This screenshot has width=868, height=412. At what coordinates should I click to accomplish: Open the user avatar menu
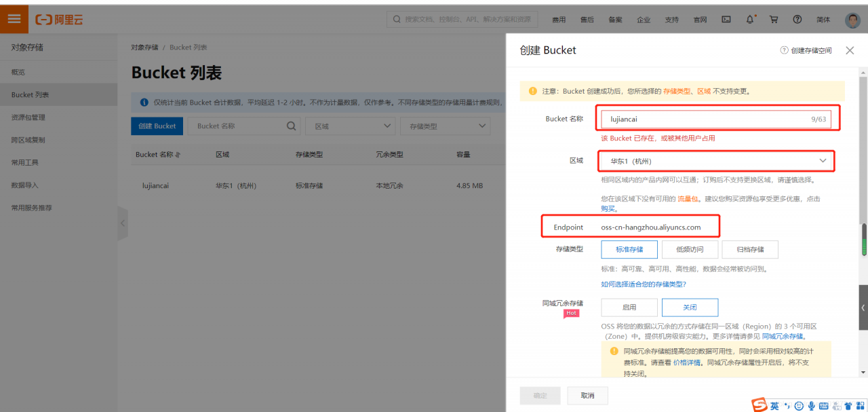pyautogui.click(x=853, y=20)
